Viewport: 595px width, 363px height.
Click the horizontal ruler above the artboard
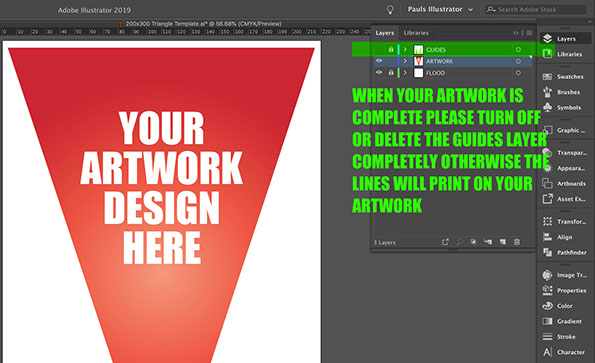[185, 32]
